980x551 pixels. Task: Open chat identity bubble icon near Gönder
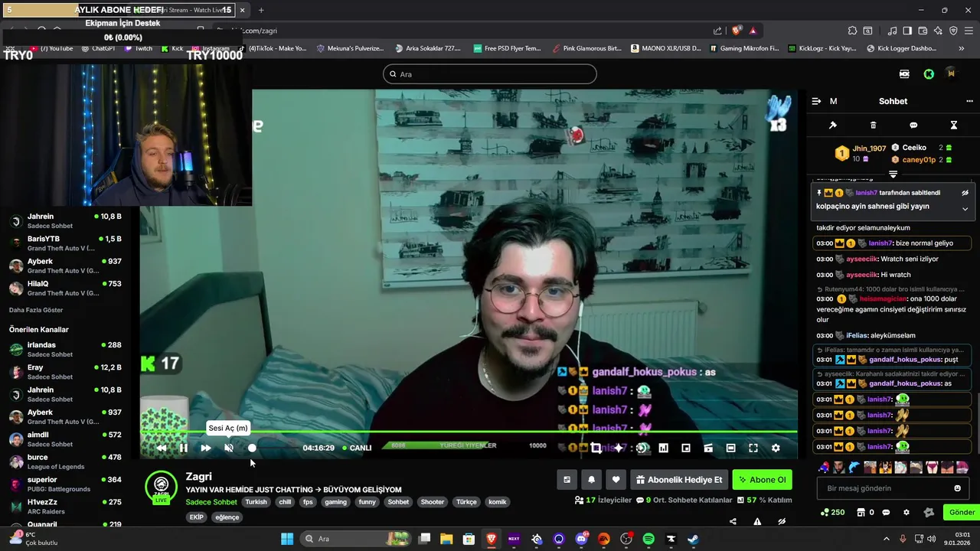886,512
